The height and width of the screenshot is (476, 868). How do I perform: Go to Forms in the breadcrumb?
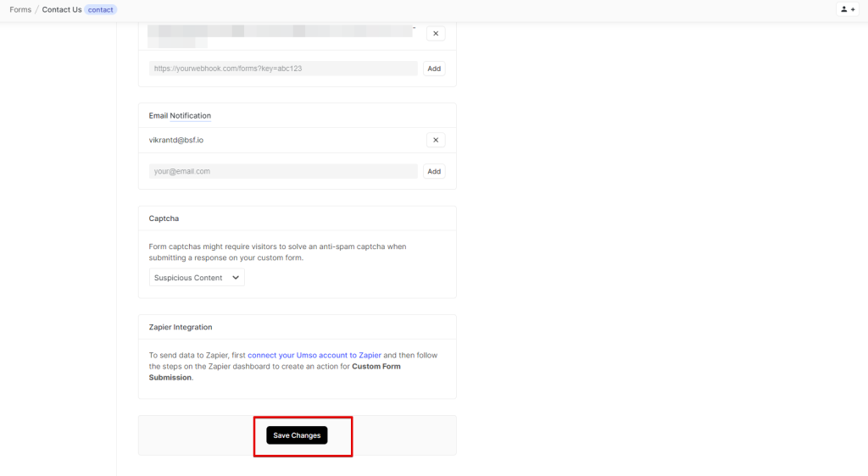pyautogui.click(x=20, y=9)
